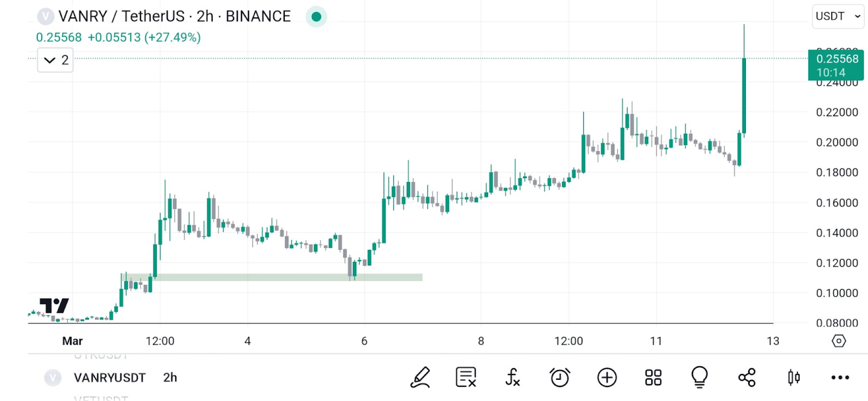Create a price alert with the alarm icon

pyautogui.click(x=560, y=377)
